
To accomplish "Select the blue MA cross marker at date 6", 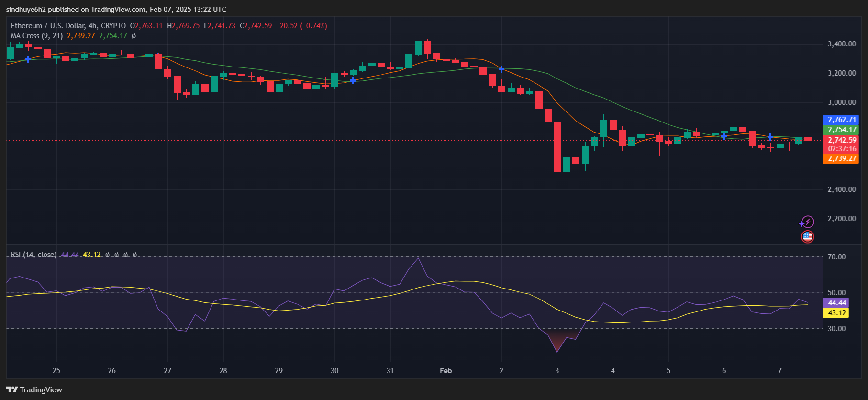I will click(724, 136).
